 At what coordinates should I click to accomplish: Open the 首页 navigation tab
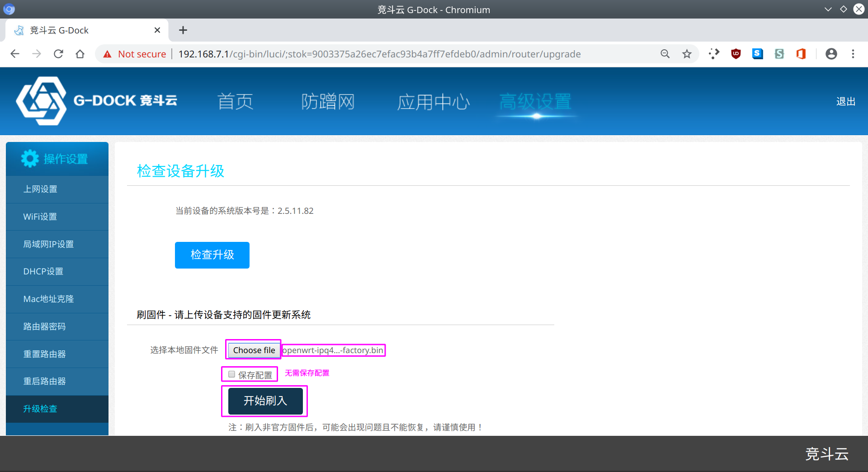235,102
